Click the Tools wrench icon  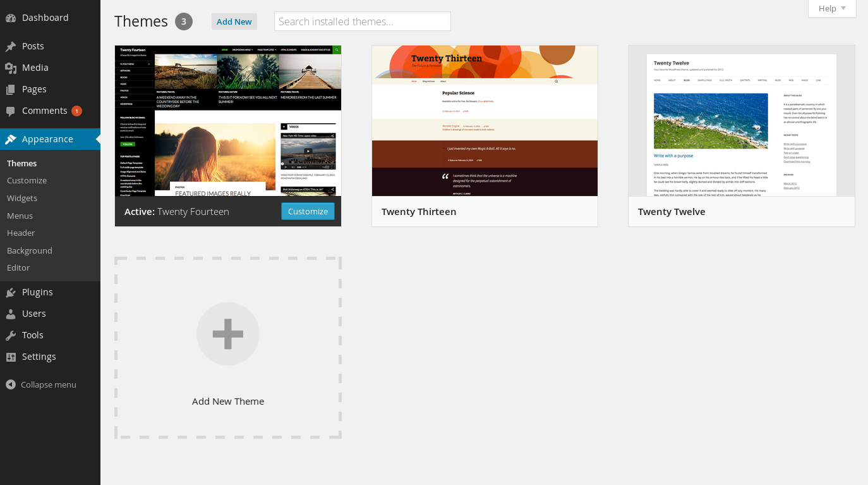tap(11, 335)
